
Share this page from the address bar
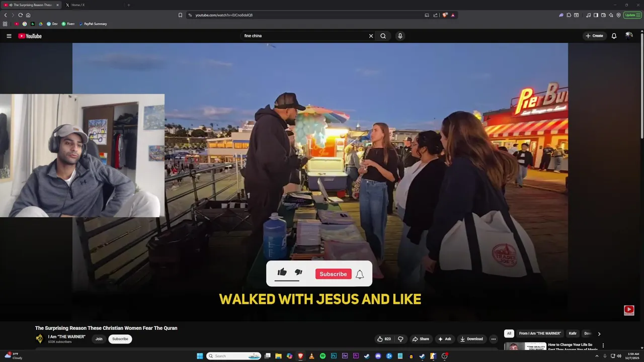click(435, 15)
